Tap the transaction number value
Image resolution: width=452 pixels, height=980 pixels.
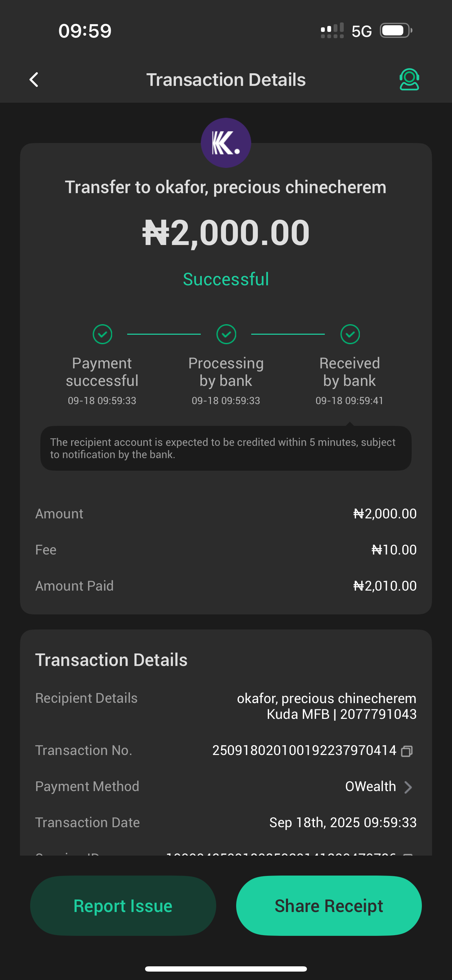point(304,751)
